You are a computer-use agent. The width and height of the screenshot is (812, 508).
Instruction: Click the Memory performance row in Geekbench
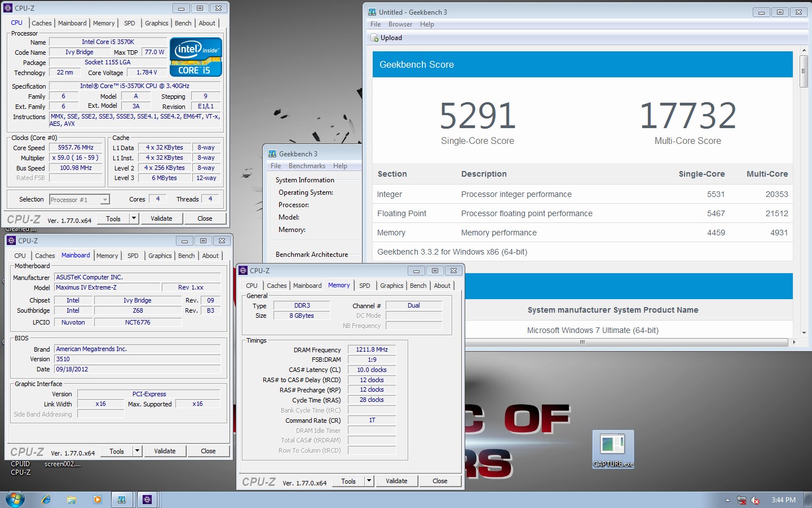pos(582,233)
